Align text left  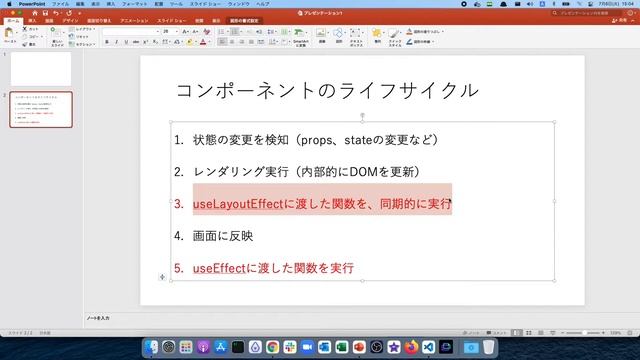click(x=222, y=42)
